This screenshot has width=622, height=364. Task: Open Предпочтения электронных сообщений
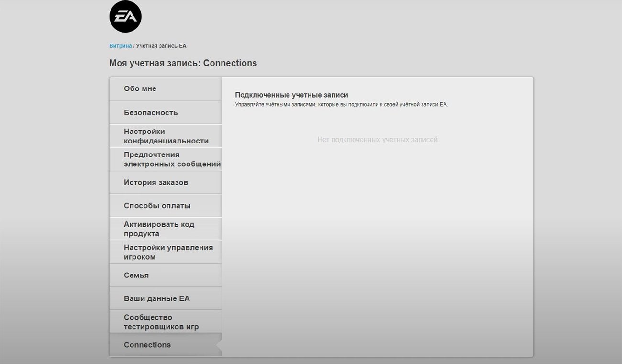[x=166, y=159]
